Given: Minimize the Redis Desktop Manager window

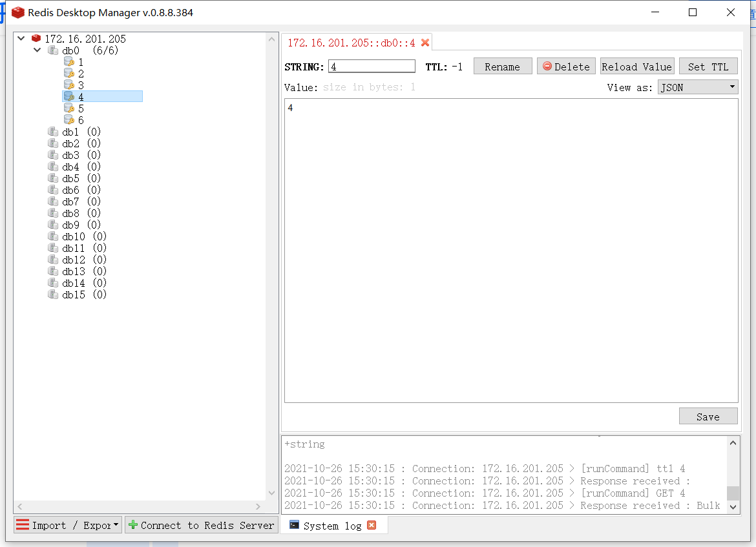Looking at the screenshot, I should point(655,12).
